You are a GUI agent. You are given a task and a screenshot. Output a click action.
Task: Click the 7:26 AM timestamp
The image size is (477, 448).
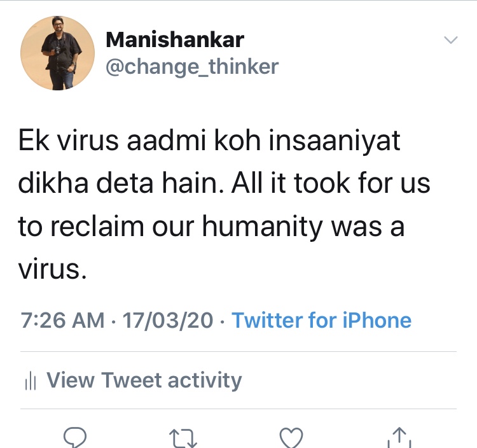(x=62, y=320)
